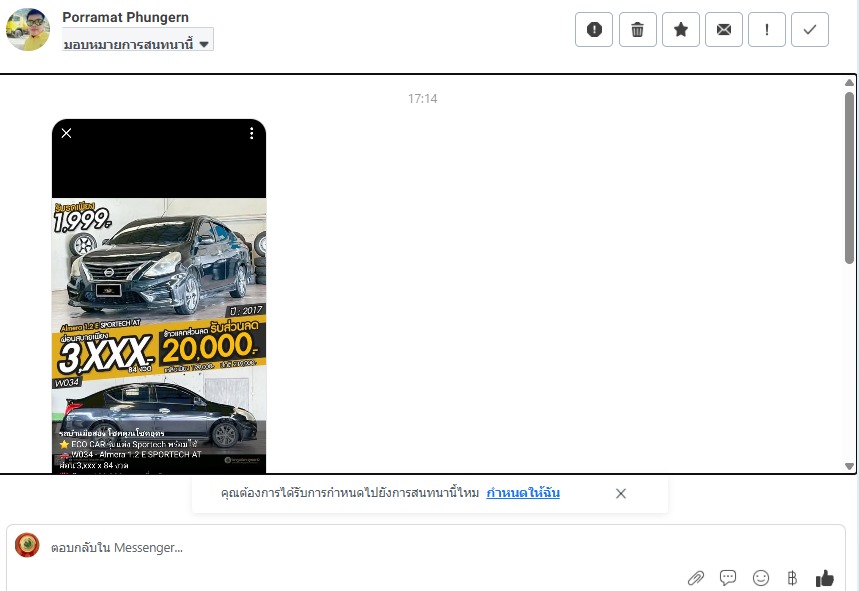Viewport: 859px width, 591px height.
Task: Dismiss the assignment prompt notification
Action: 621,493
